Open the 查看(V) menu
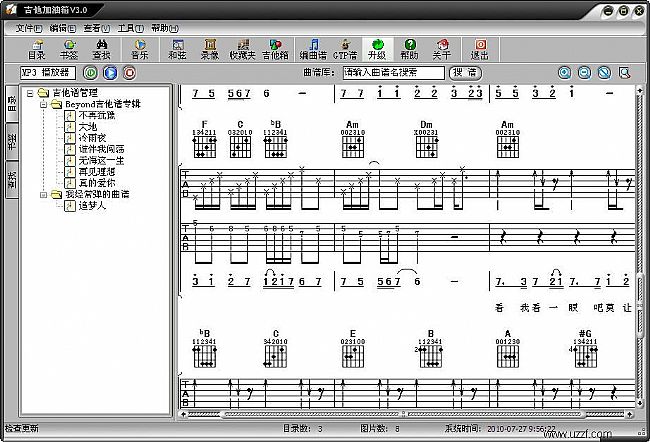Screen dimensions: 650x442 [97, 28]
